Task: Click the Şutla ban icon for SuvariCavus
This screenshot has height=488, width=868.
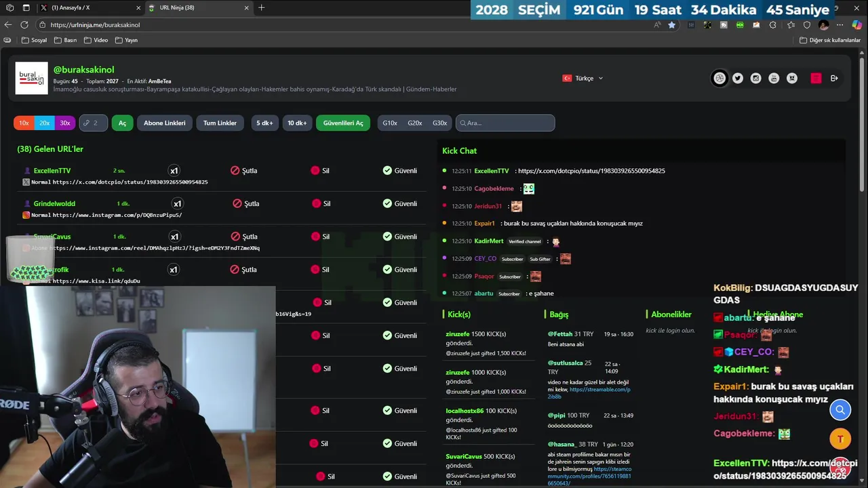Action: tap(235, 237)
